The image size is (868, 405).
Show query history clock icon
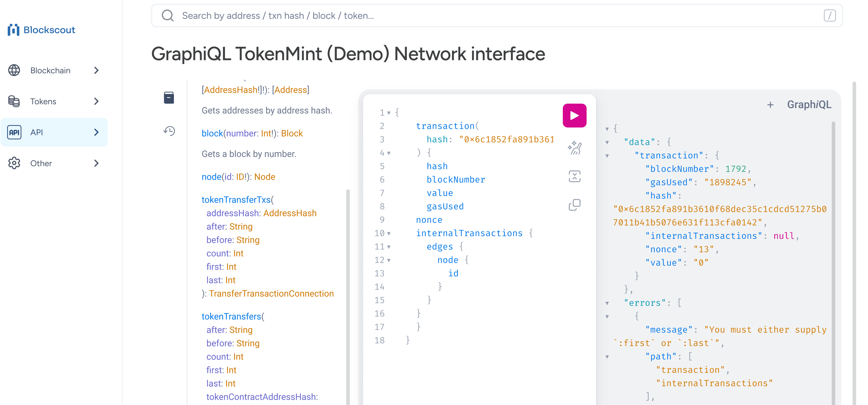[169, 131]
